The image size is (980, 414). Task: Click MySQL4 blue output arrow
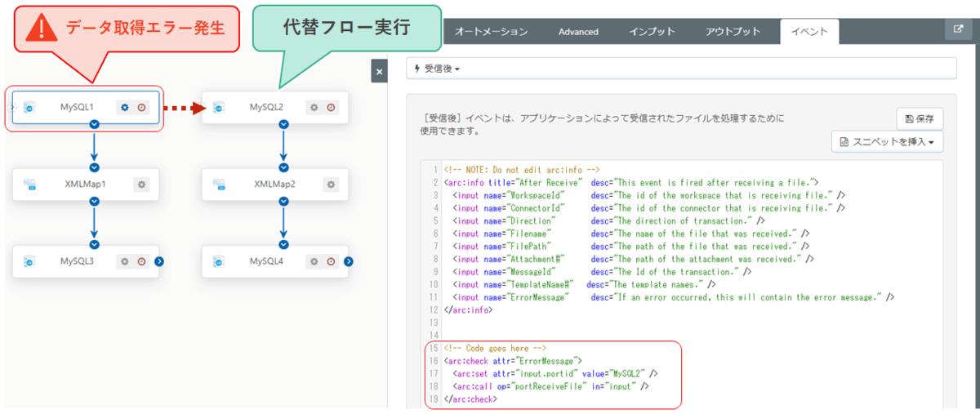click(x=349, y=261)
